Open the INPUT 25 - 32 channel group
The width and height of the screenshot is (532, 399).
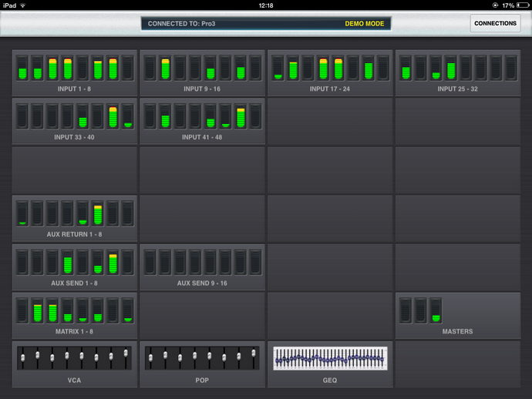pyautogui.click(x=458, y=73)
